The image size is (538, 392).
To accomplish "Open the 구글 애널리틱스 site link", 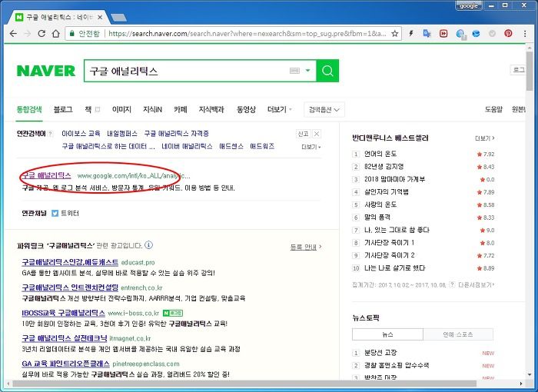I will pyautogui.click(x=46, y=175).
